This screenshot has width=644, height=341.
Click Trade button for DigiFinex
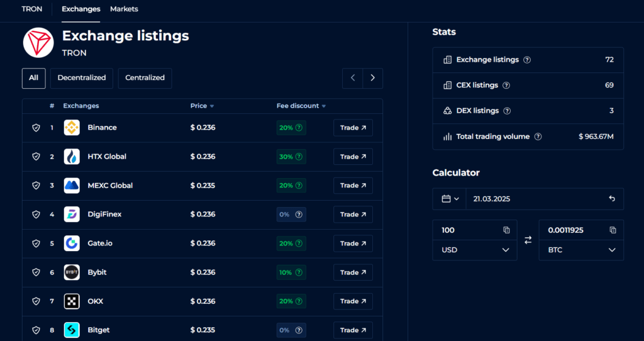[x=353, y=215]
